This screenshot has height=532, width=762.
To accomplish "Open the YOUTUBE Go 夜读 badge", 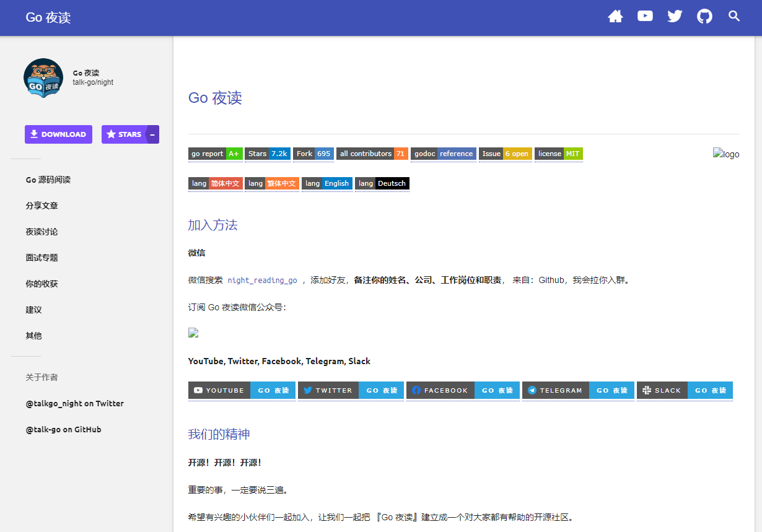I will pyautogui.click(x=242, y=390).
